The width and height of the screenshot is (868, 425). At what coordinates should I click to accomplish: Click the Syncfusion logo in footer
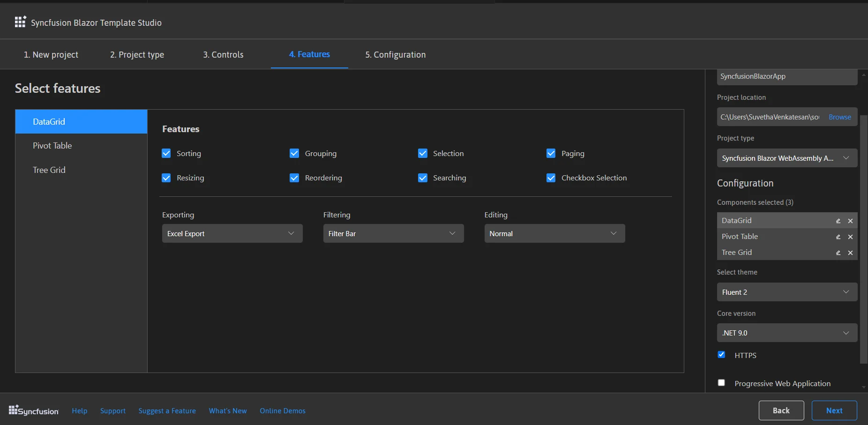tap(34, 410)
